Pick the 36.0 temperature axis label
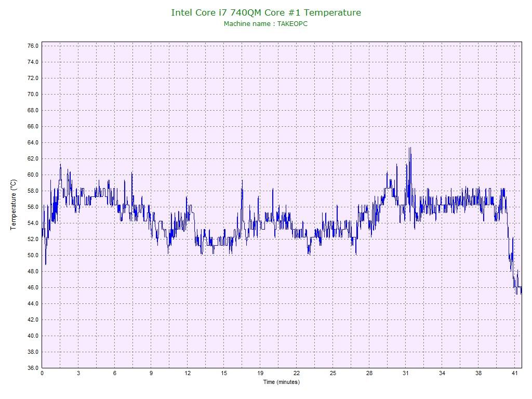The width and height of the screenshot is (532, 399). point(33,368)
